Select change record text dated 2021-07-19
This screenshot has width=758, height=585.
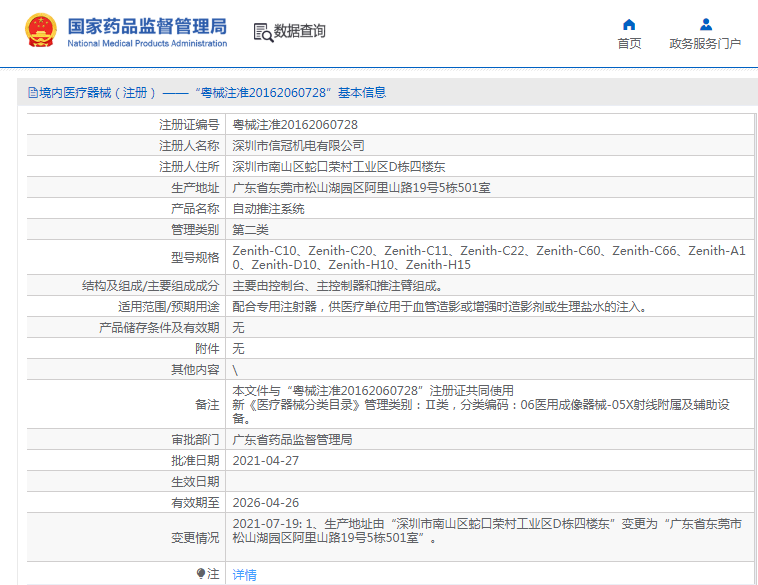487,531
